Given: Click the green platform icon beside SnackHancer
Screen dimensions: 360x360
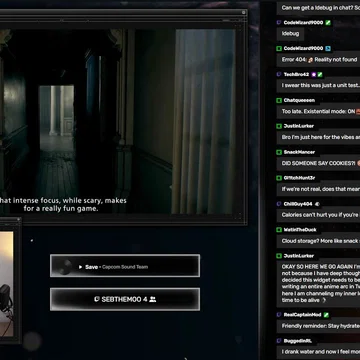Looking at the screenshot, I should click(279, 152).
